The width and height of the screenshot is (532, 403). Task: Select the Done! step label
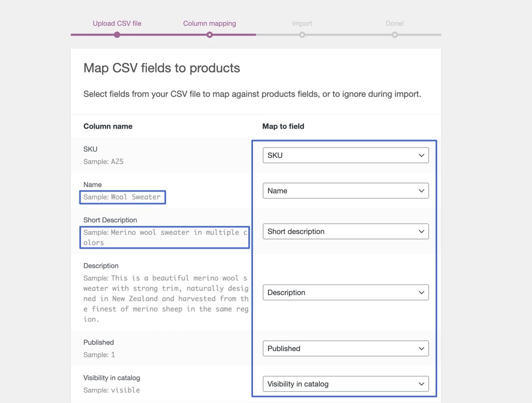point(394,23)
